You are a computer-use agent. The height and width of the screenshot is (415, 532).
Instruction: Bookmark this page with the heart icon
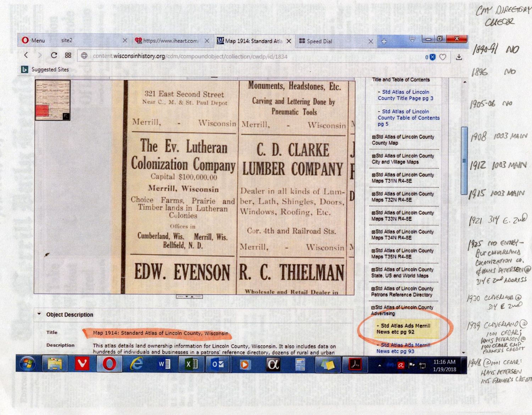443,57
